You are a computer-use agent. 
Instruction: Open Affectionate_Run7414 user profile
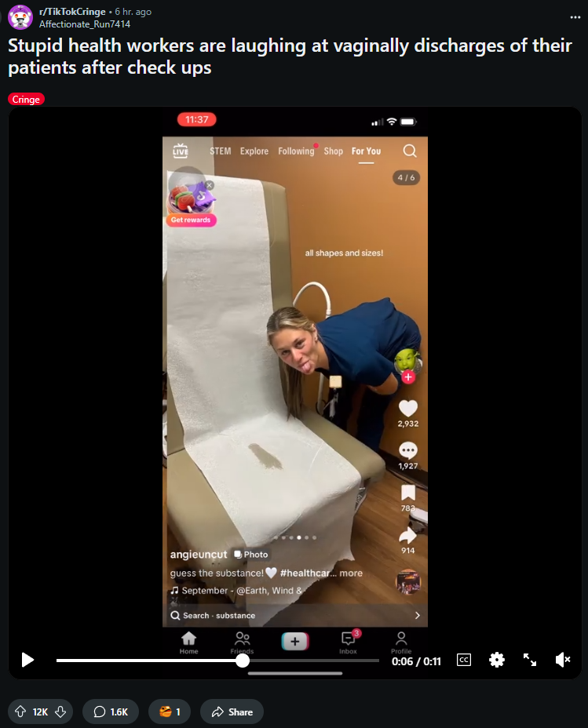(85, 24)
